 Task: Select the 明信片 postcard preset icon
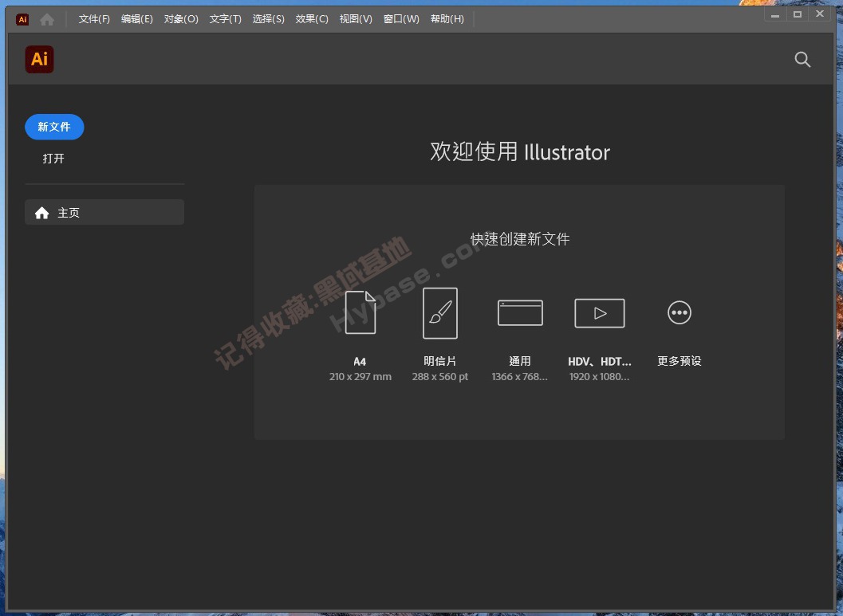(x=439, y=313)
